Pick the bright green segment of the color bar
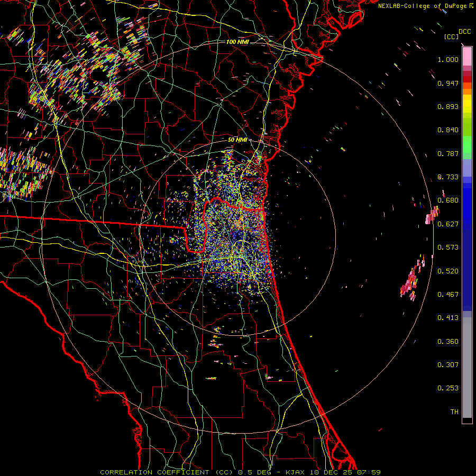This screenshot has height=476, width=476. click(467, 144)
